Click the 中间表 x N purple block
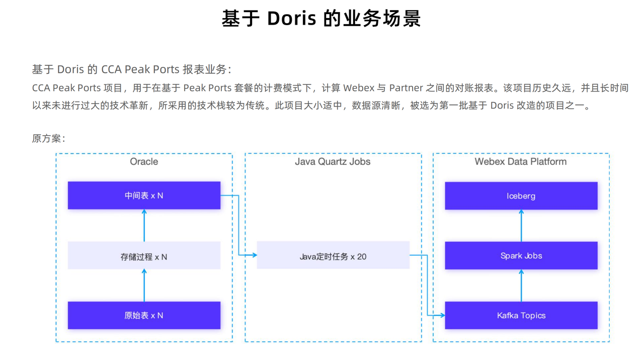 point(144,195)
